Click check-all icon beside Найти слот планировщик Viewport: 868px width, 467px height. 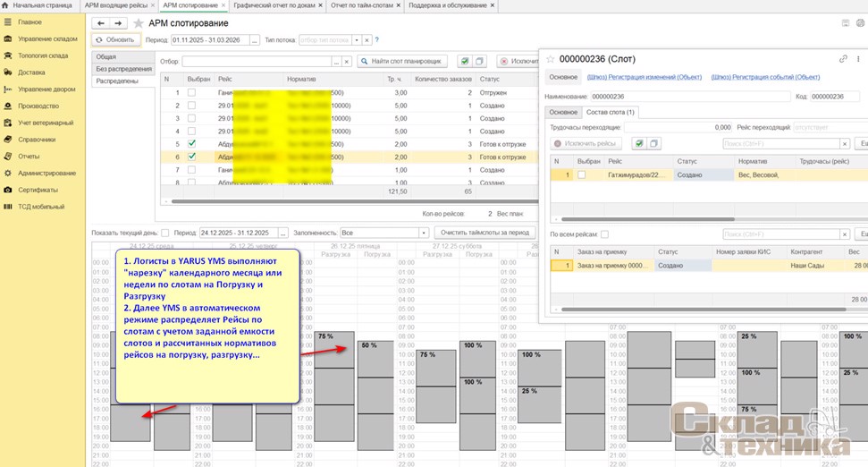tap(464, 62)
